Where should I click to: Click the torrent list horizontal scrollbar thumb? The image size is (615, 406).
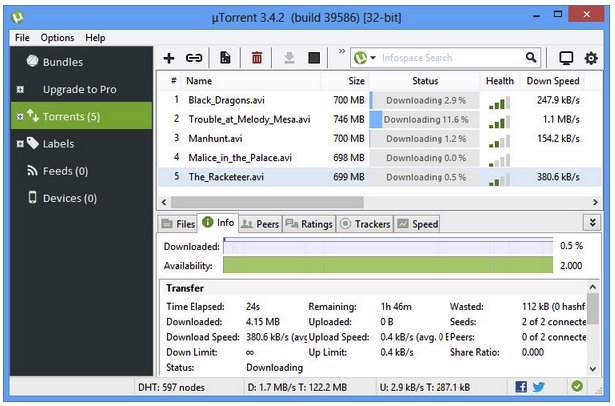(x=267, y=202)
